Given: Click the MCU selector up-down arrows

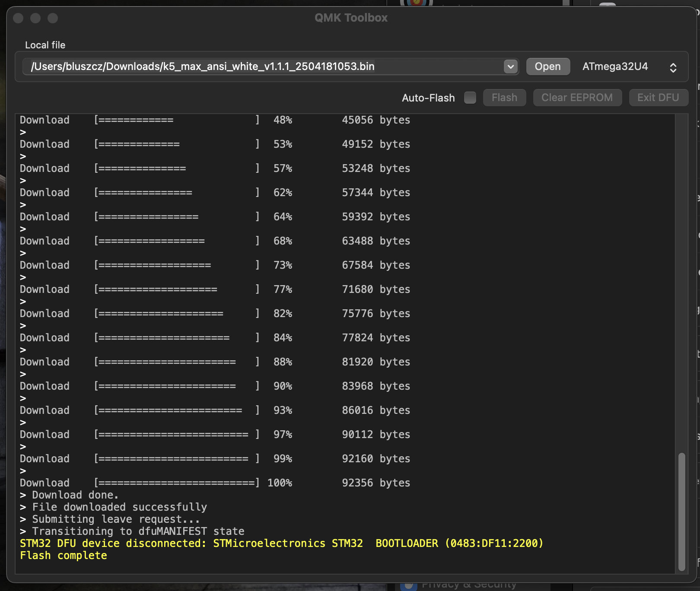Looking at the screenshot, I should click(673, 67).
